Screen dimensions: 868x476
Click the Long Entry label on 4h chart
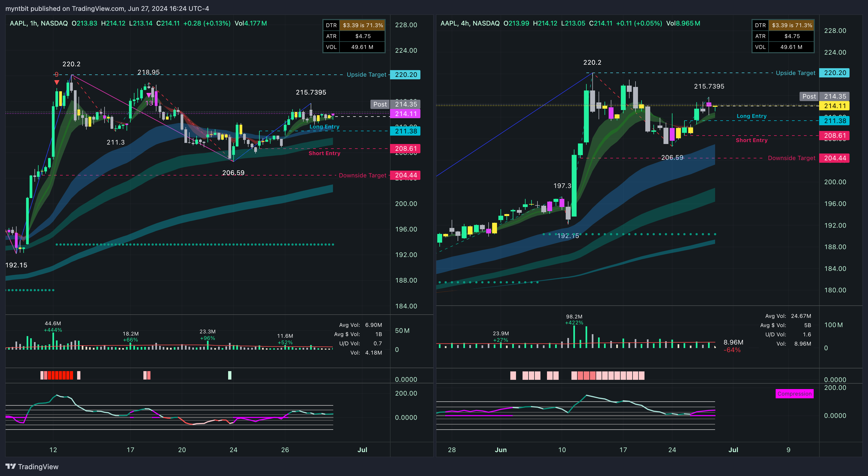[751, 116]
